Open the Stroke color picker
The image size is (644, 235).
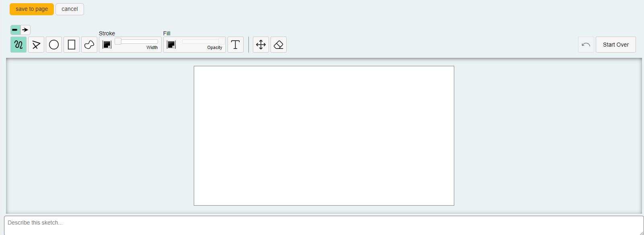click(x=107, y=45)
